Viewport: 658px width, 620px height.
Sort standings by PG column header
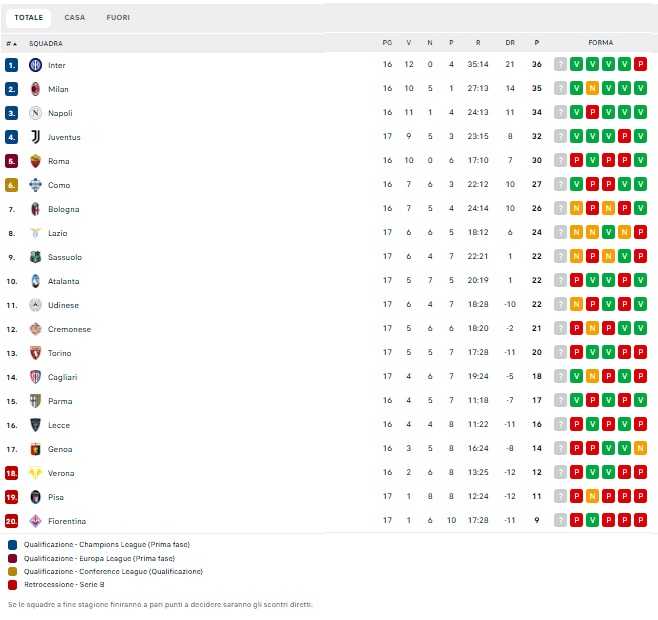pos(387,43)
